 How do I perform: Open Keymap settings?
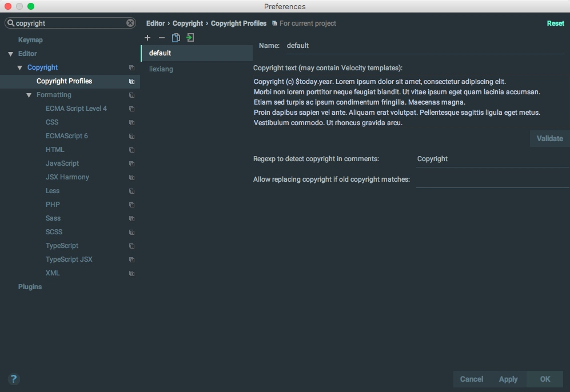(30, 40)
